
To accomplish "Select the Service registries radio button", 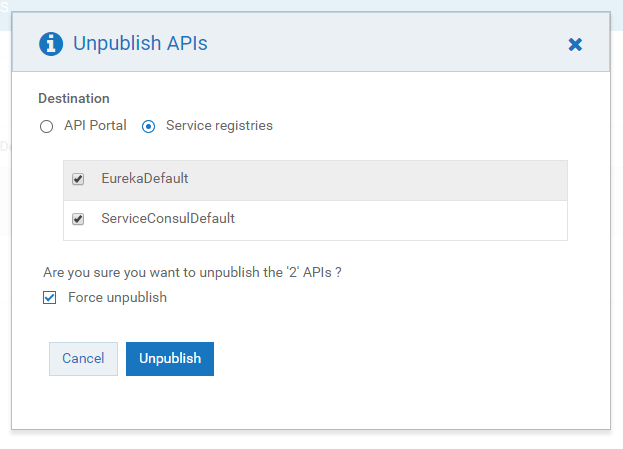I will pyautogui.click(x=149, y=126).
